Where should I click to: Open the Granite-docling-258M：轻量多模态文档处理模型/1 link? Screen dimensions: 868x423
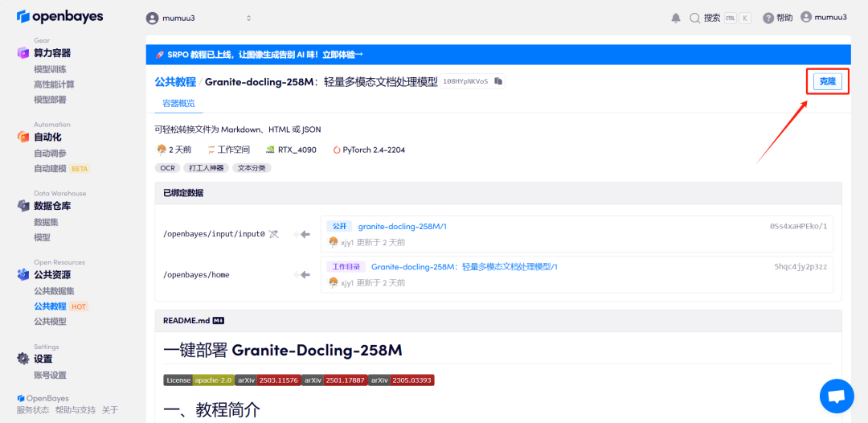[x=465, y=267]
